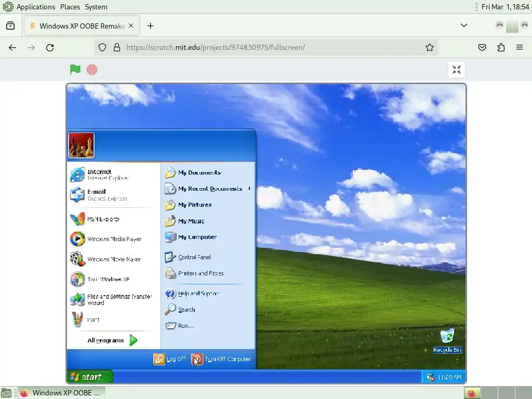
Task: Open My Computer icon
Action: (170, 237)
